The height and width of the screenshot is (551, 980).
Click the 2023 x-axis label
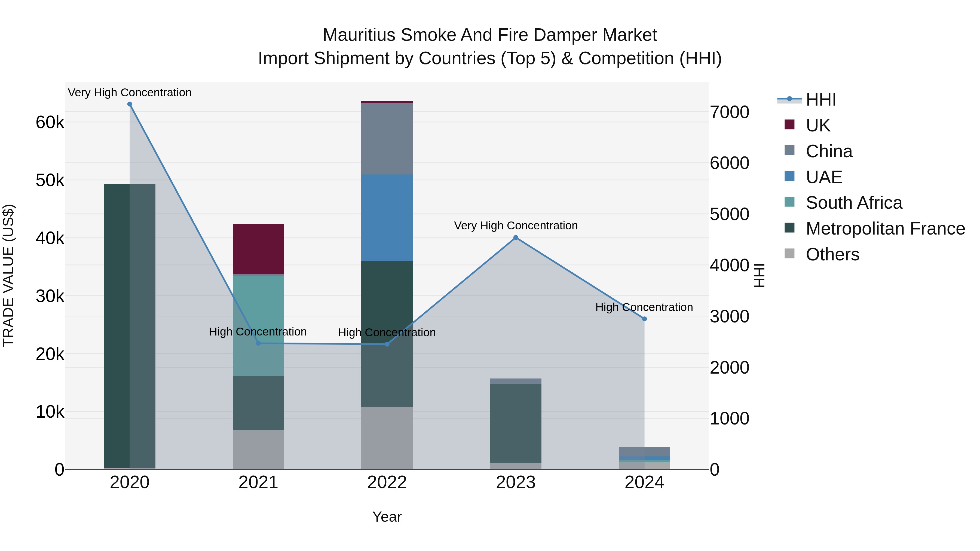(x=516, y=482)
